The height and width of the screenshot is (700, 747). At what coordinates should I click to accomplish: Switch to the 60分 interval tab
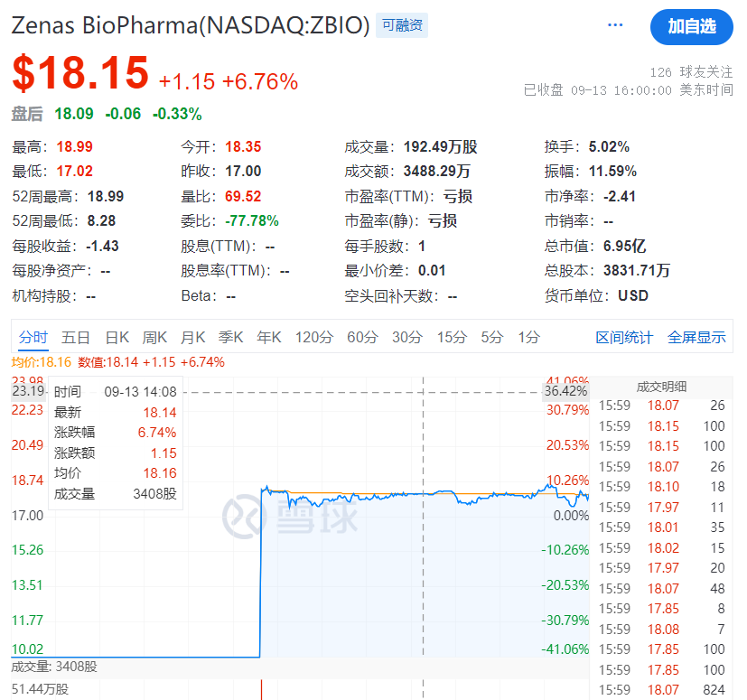[x=361, y=336]
